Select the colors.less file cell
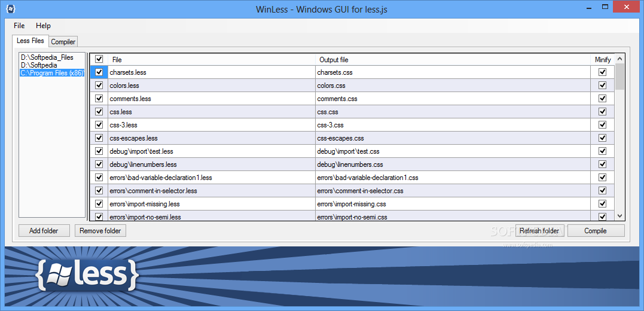The height and width of the screenshot is (311, 644). 212,86
